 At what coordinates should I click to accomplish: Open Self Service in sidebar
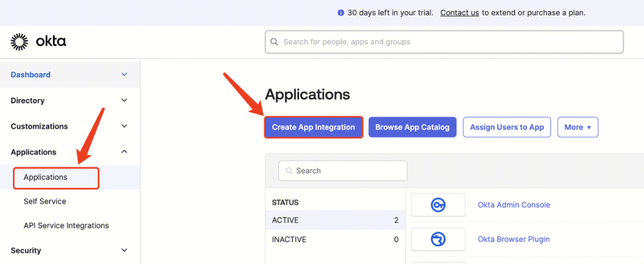pyautogui.click(x=45, y=202)
